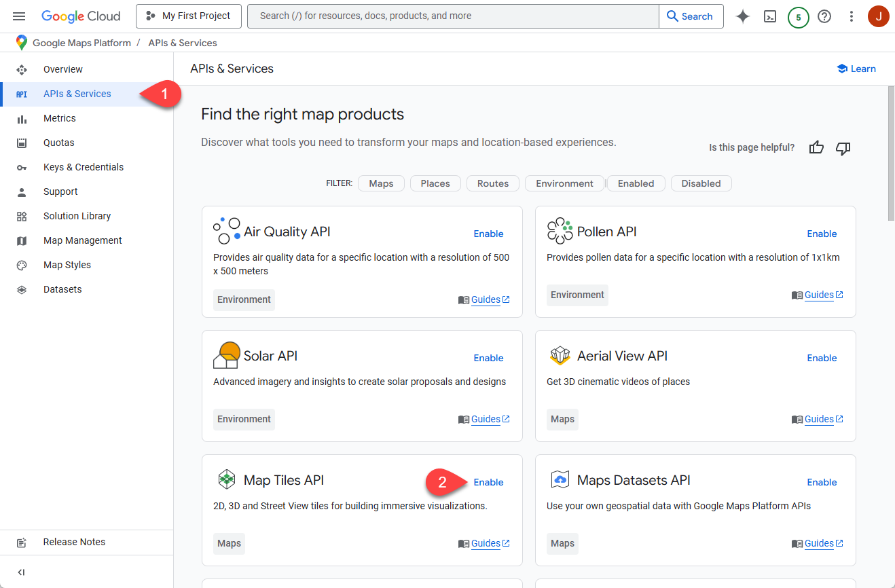Screen dimensions: 895x588
Task: Click the Support person icon
Action: pyautogui.click(x=22, y=191)
